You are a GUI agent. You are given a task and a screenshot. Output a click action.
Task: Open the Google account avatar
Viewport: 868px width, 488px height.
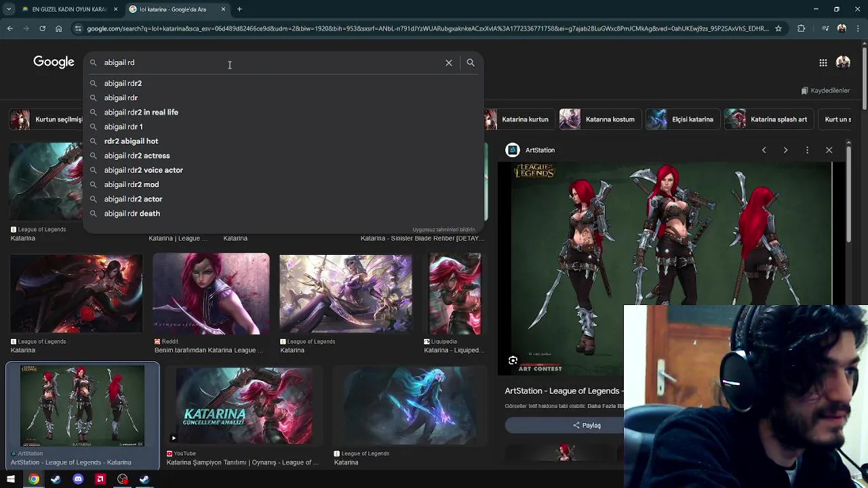click(x=843, y=62)
